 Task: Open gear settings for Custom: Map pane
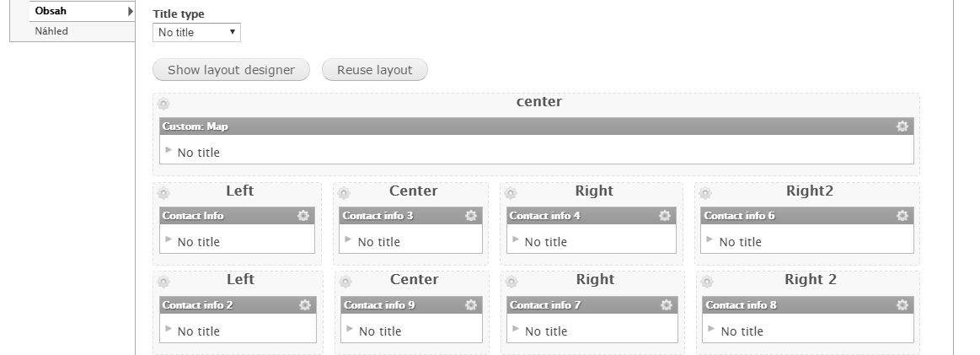pos(902,126)
